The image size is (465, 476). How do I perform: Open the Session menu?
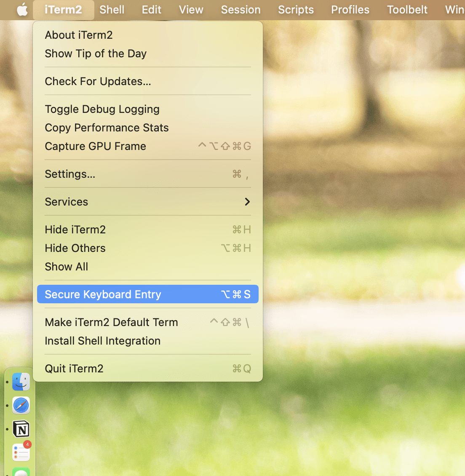[x=241, y=10]
